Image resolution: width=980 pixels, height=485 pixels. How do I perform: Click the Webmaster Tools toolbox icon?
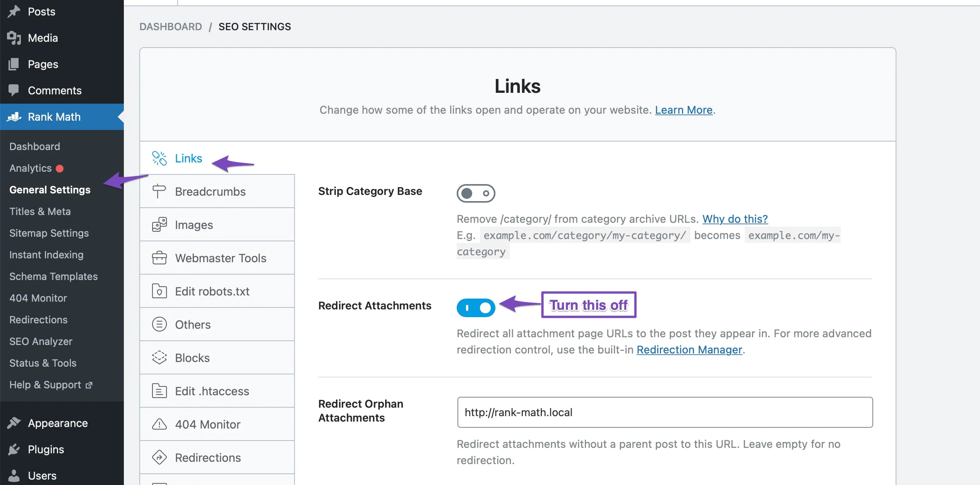159,258
